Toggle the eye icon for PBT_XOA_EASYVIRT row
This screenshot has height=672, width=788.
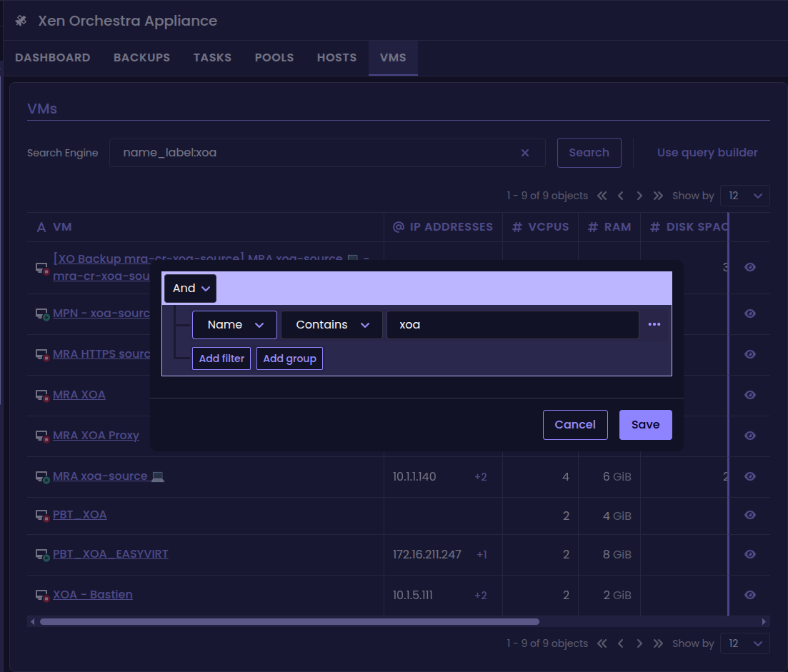[749, 554]
